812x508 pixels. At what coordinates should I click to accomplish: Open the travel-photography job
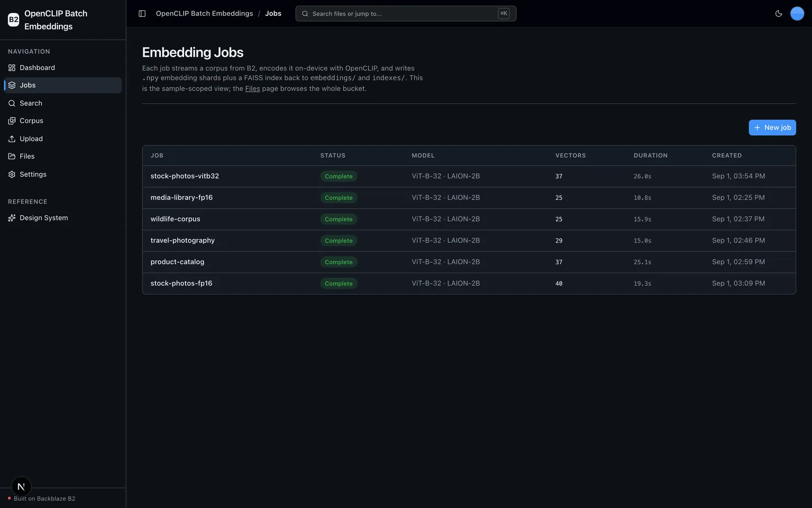click(182, 240)
